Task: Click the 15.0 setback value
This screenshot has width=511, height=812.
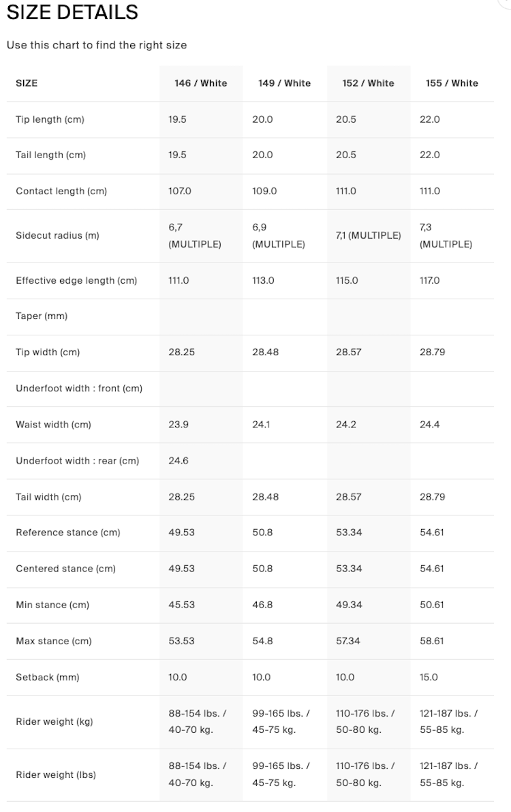Action: 429,677
